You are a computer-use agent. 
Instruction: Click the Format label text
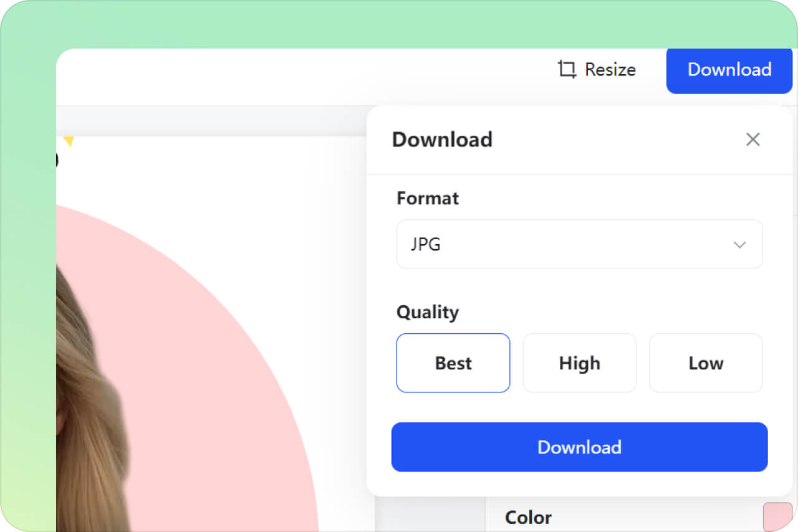point(428,198)
